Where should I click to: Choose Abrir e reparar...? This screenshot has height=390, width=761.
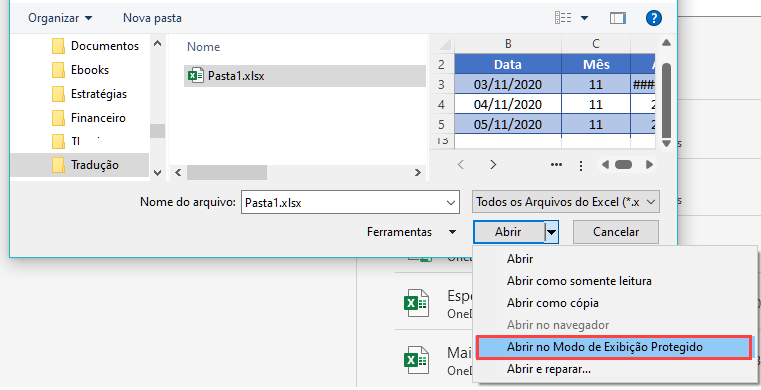pos(548,370)
